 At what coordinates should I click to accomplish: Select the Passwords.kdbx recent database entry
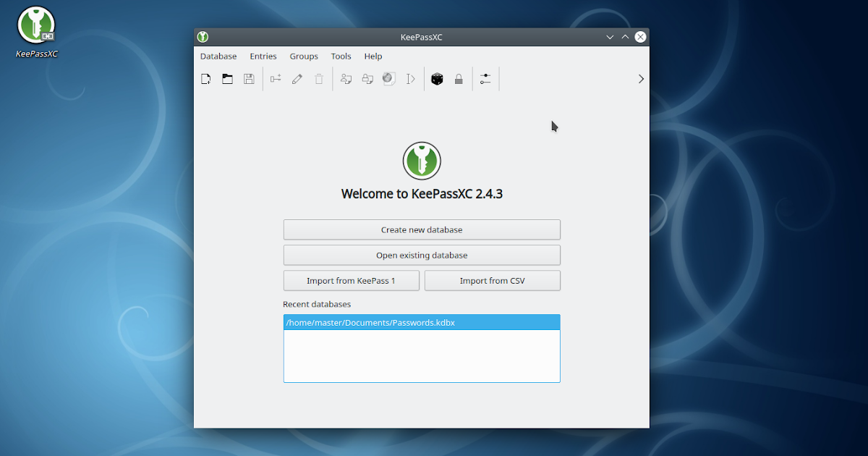[422, 322]
